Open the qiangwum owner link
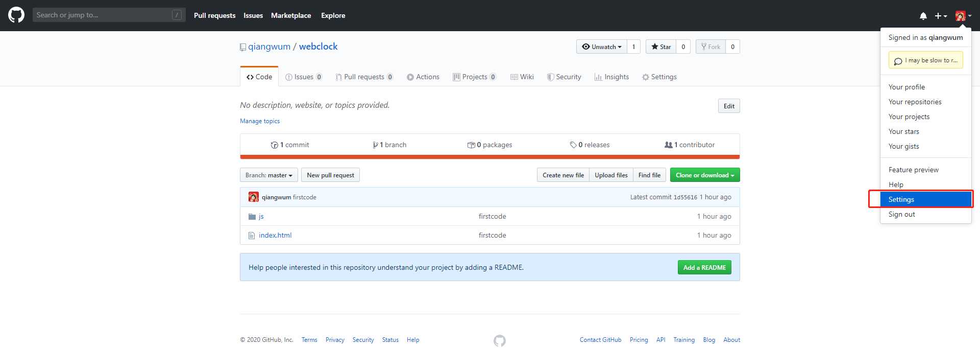 tap(269, 47)
